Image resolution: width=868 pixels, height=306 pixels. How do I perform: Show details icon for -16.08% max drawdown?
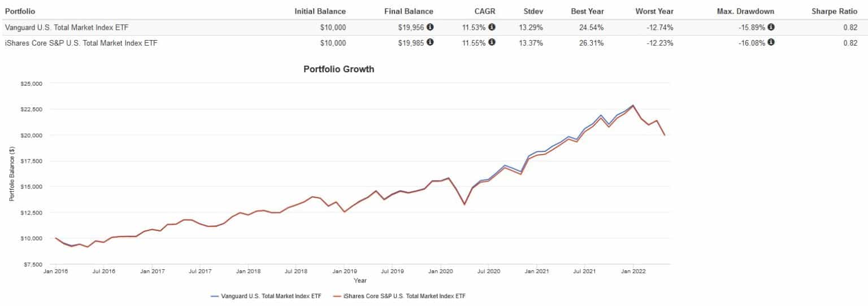[771, 42]
